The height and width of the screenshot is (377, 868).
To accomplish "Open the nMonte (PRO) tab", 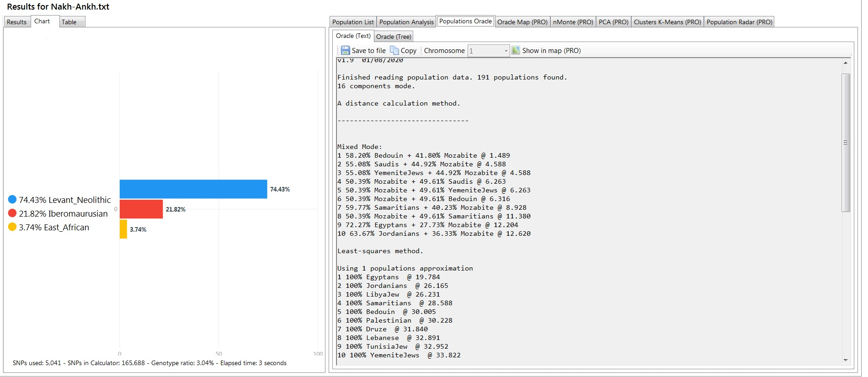I will tap(573, 22).
